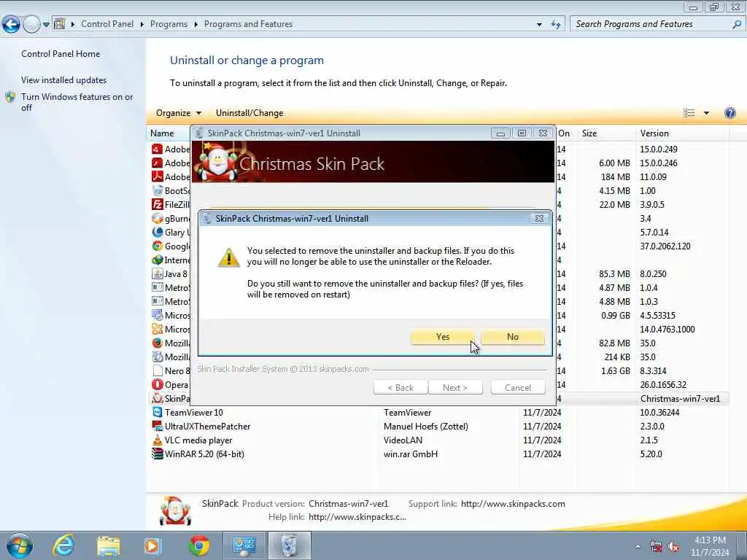Open View installed updates link

(x=64, y=80)
